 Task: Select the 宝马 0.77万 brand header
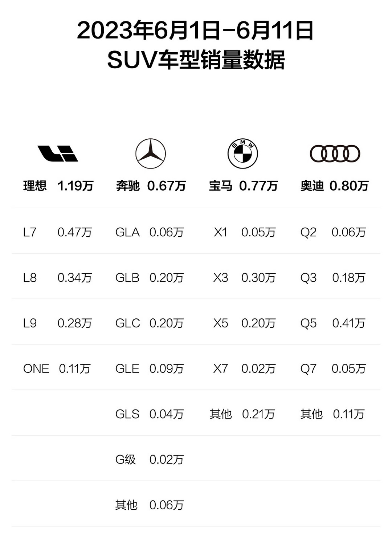pyautogui.click(x=243, y=186)
